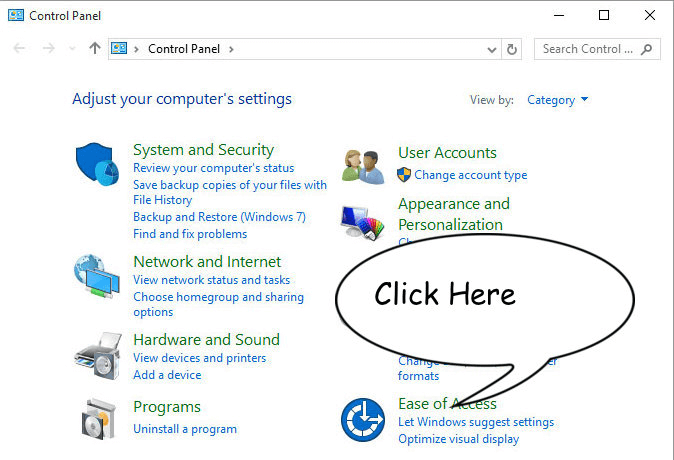674x460 pixels.
Task: Focus the Search Control Panel field
Action: click(587, 49)
